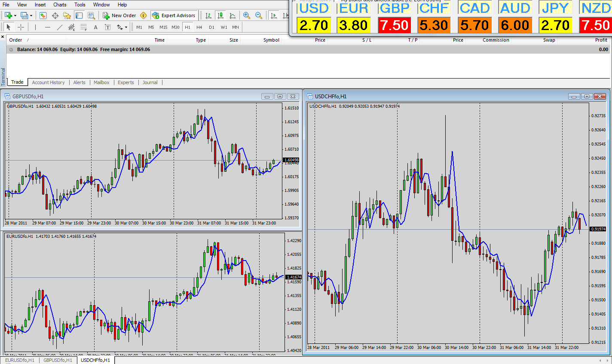Click the Zoom Out magnifier icon
This screenshot has width=612, height=364.
[259, 15]
